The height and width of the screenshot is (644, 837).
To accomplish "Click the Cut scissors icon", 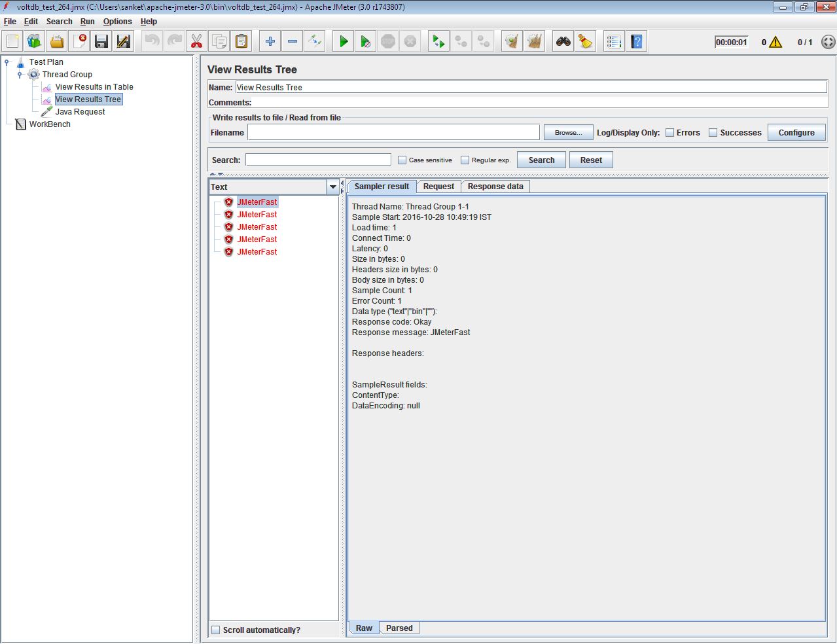I will [197, 41].
